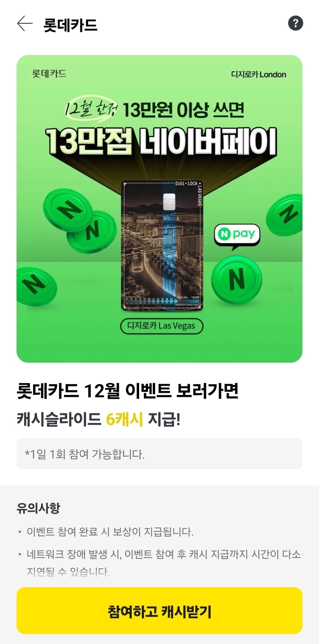Tap the 롯데카드 logo inside the banner
Screen dimensions: 319x644
click(x=49, y=74)
